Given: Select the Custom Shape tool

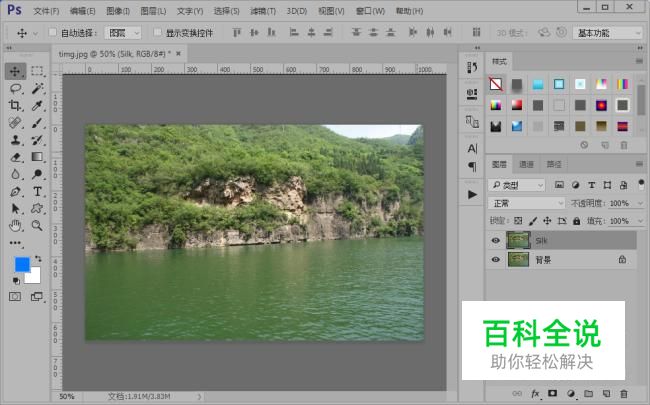Looking at the screenshot, I should coord(37,208).
